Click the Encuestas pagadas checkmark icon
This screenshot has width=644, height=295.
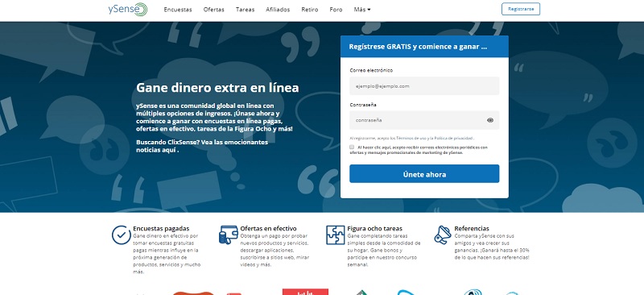pyautogui.click(x=122, y=235)
